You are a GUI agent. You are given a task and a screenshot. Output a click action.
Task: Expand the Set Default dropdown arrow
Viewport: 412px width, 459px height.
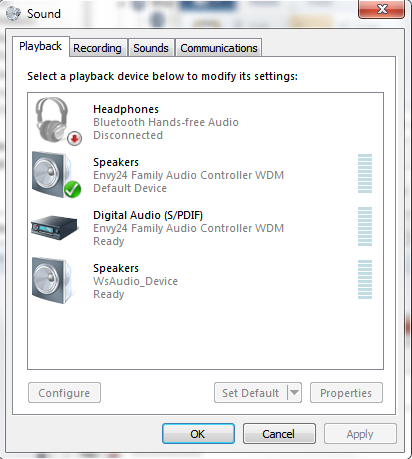point(294,393)
